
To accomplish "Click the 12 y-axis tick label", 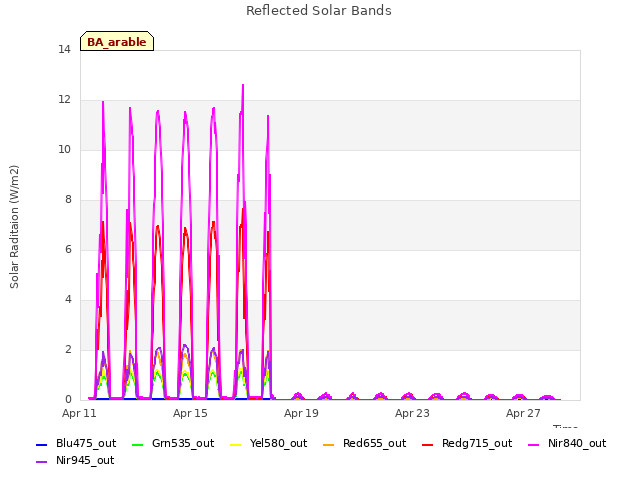I will click(x=64, y=100).
